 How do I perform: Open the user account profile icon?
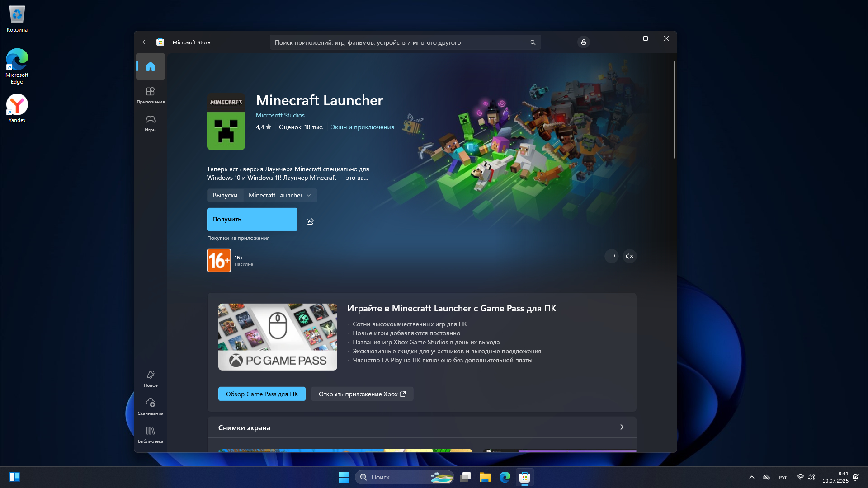[x=584, y=42]
